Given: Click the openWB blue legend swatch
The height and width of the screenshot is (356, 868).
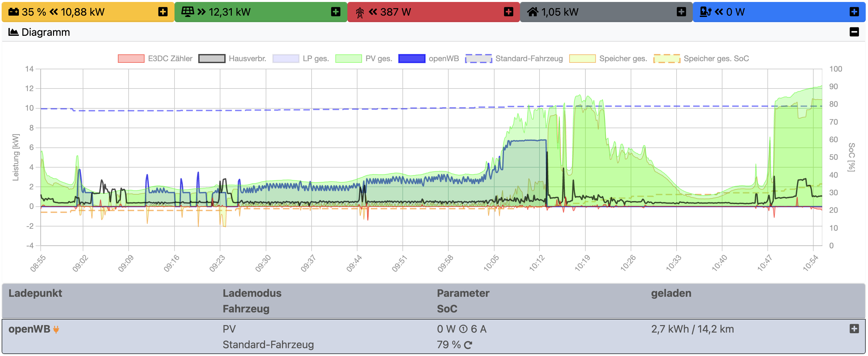Looking at the screenshot, I should point(412,59).
